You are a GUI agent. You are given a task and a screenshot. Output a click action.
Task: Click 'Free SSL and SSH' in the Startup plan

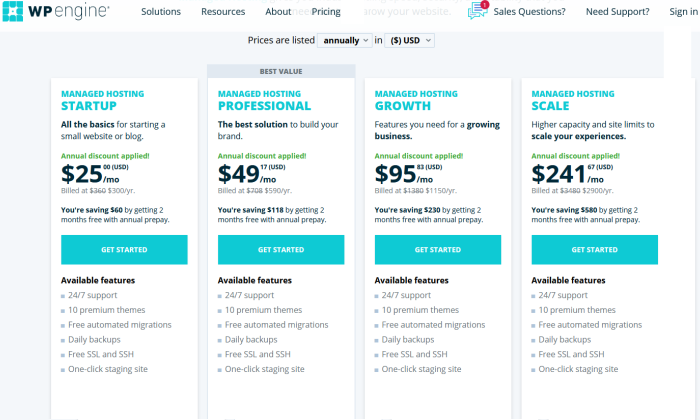(x=101, y=354)
